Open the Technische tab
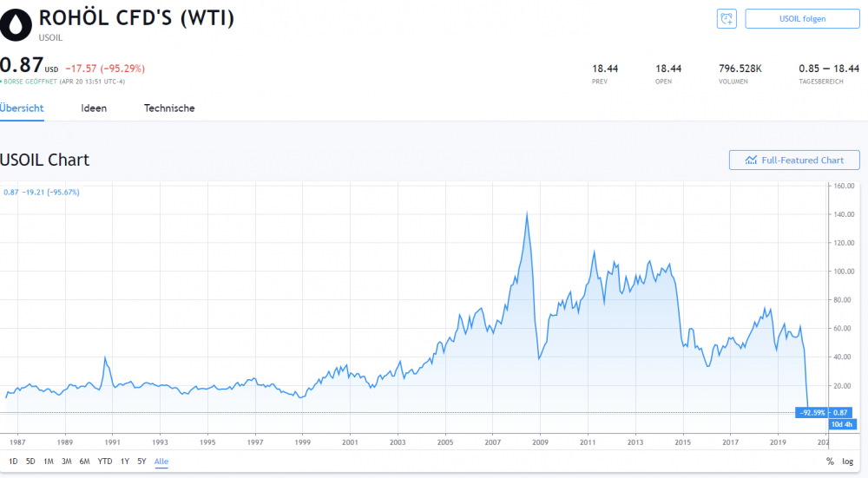 click(x=169, y=108)
